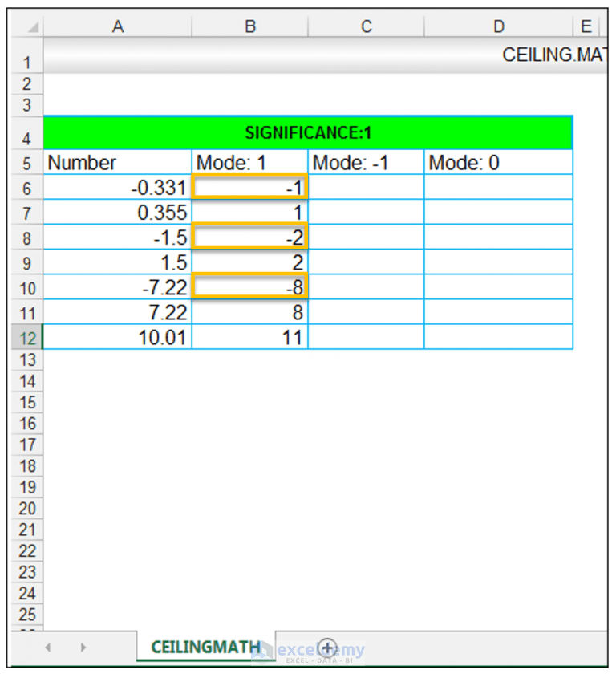Select row 2 header
The width and height of the screenshot is (616, 678).
(x=26, y=84)
